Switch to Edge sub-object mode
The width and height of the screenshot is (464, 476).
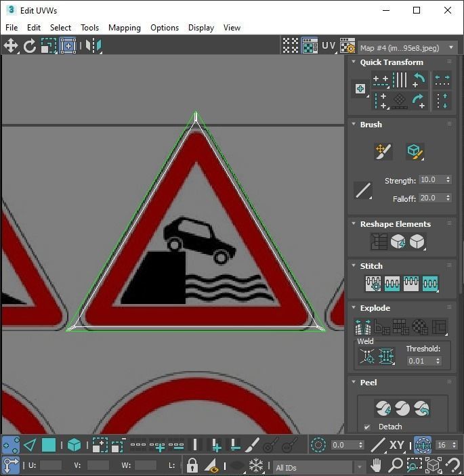(x=30, y=445)
